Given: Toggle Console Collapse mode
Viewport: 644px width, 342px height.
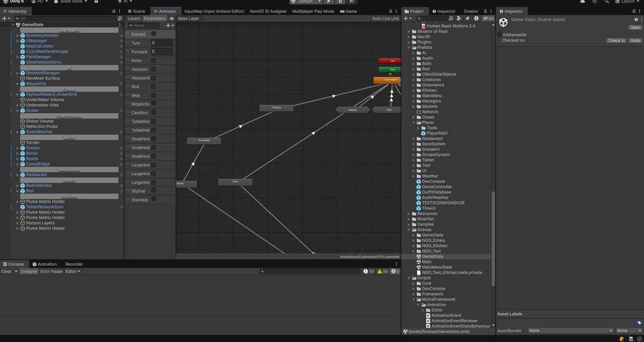Looking at the screenshot, I should coord(28,271).
